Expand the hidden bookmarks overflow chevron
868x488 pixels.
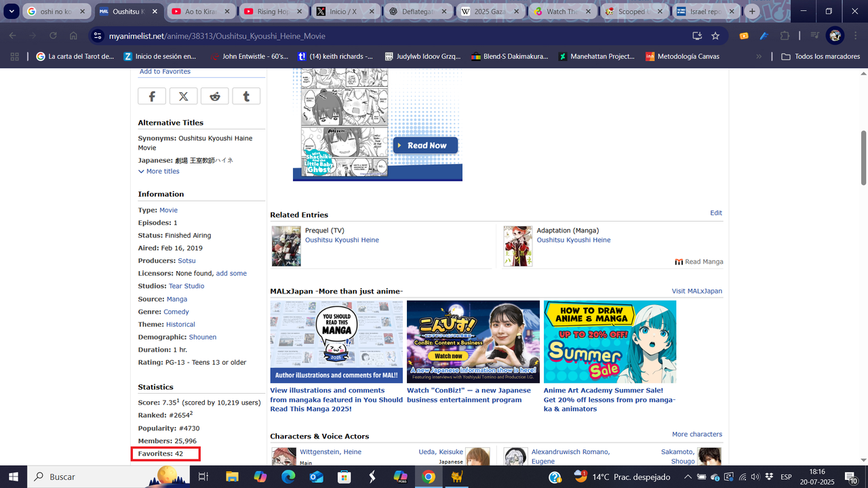tap(759, 56)
